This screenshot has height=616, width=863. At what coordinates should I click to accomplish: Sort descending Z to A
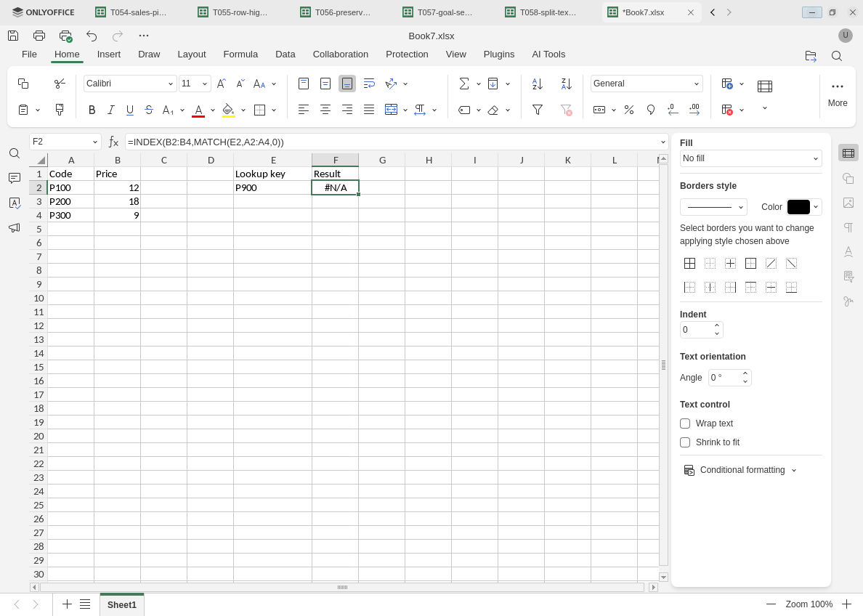pyautogui.click(x=567, y=84)
